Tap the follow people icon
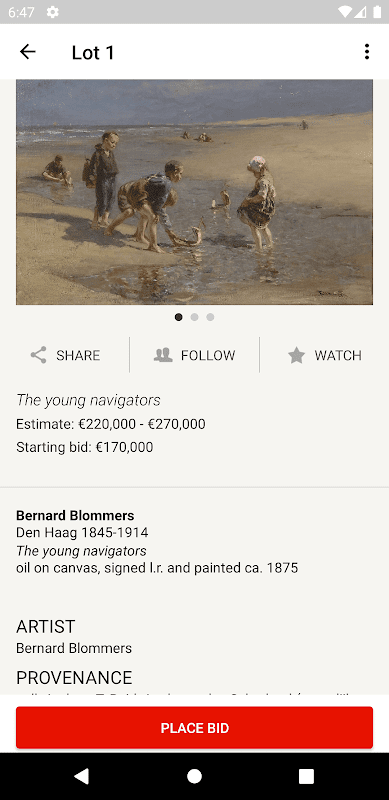The image size is (389, 800). point(163,355)
